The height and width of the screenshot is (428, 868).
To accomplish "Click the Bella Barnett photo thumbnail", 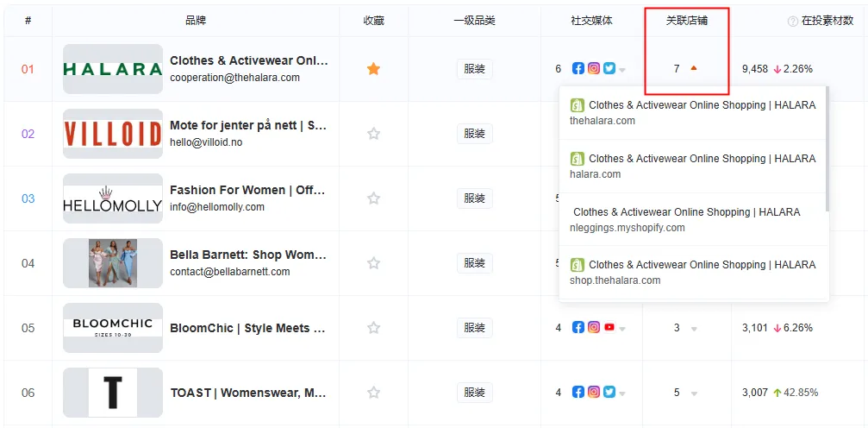I will click(113, 263).
